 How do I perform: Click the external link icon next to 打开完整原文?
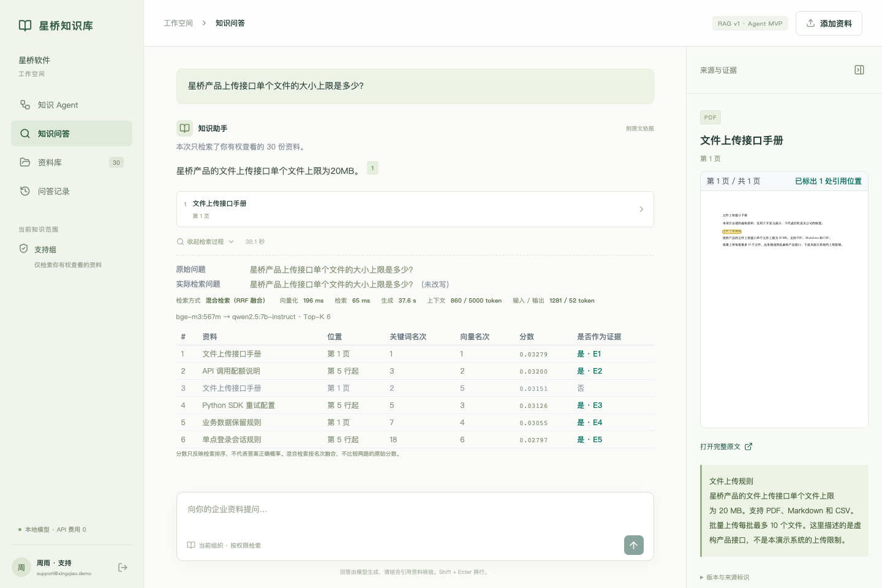click(x=748, y=447)
